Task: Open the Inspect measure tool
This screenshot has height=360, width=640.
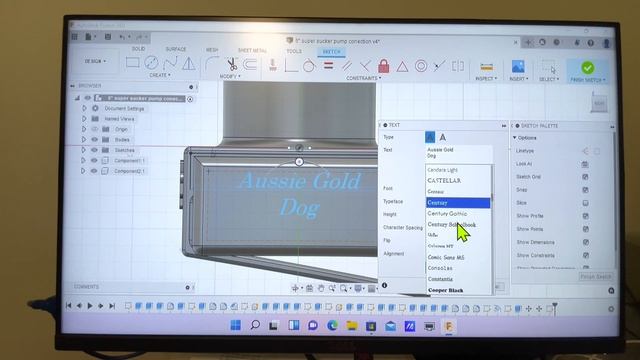Action: (x=486, y=67)
